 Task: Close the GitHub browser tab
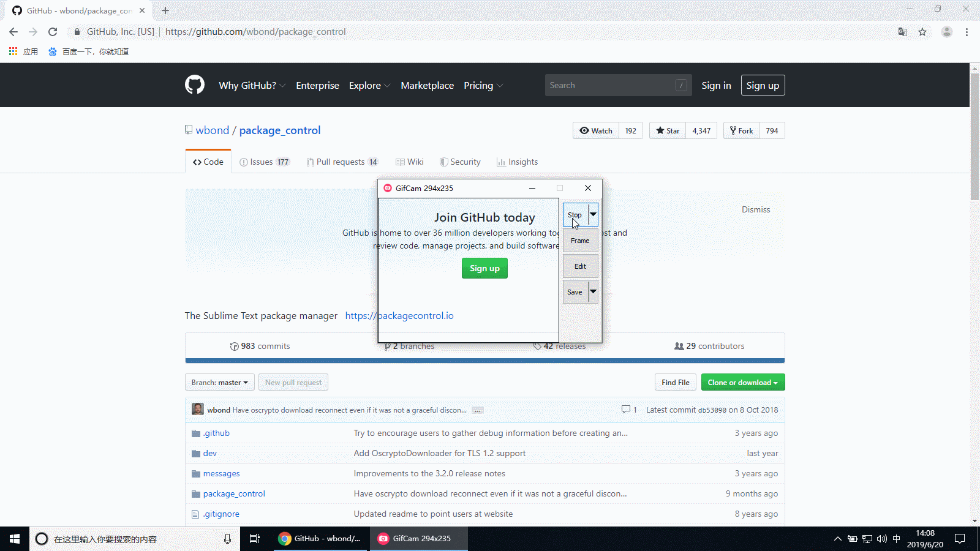tap(142, 10)
